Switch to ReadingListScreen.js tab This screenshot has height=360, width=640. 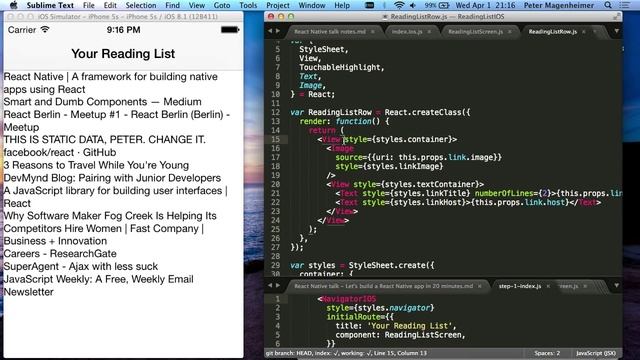coord(476,31)
